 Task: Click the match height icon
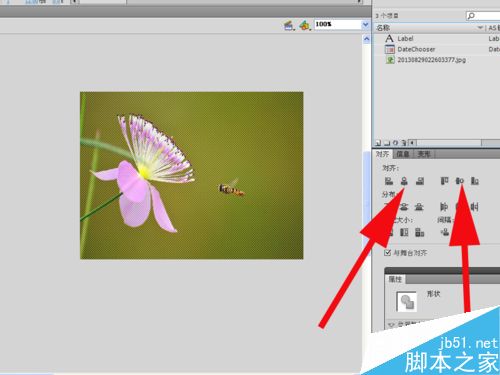(x=404, y=232)
